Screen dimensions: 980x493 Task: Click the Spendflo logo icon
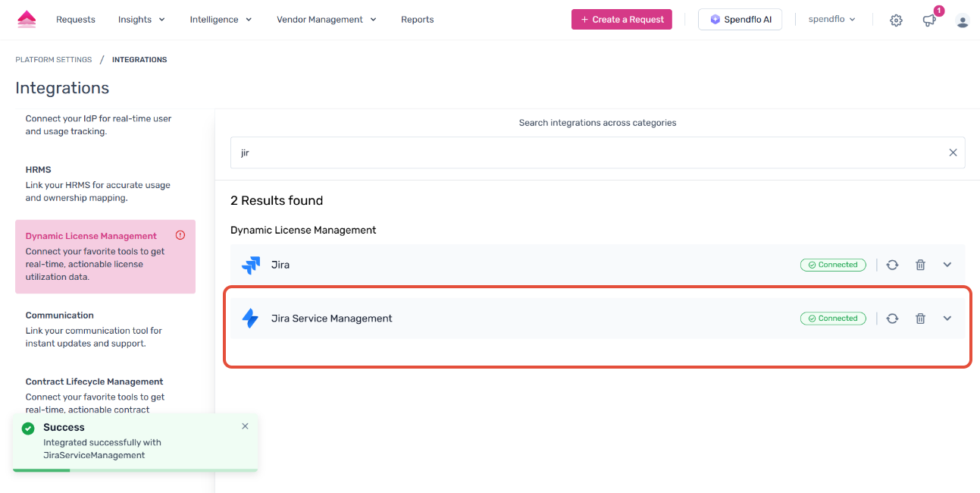(x=27, y=20)
